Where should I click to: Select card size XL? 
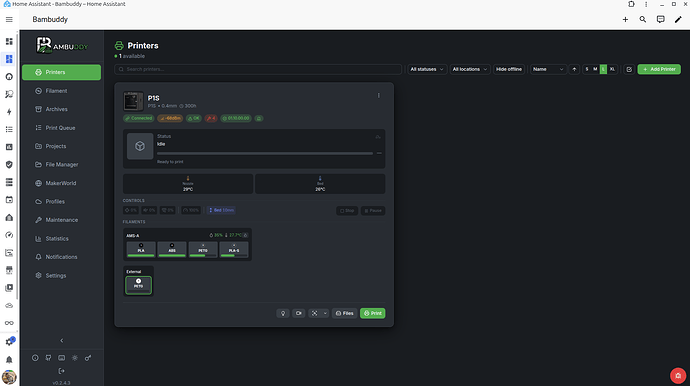[x=612, y=69]
